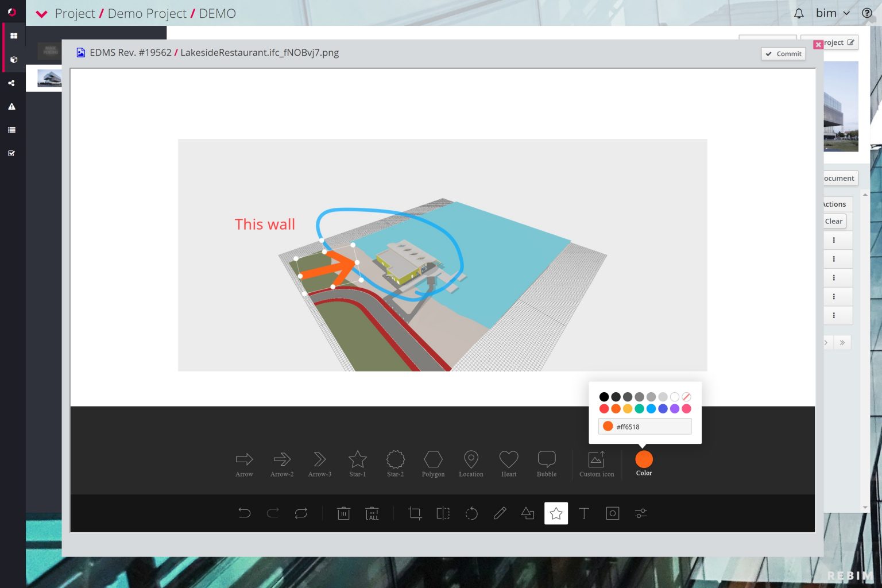Redo the last edit
Viewport: 882px width, 588px height.
pyautogui.click(x=273, y=513)
